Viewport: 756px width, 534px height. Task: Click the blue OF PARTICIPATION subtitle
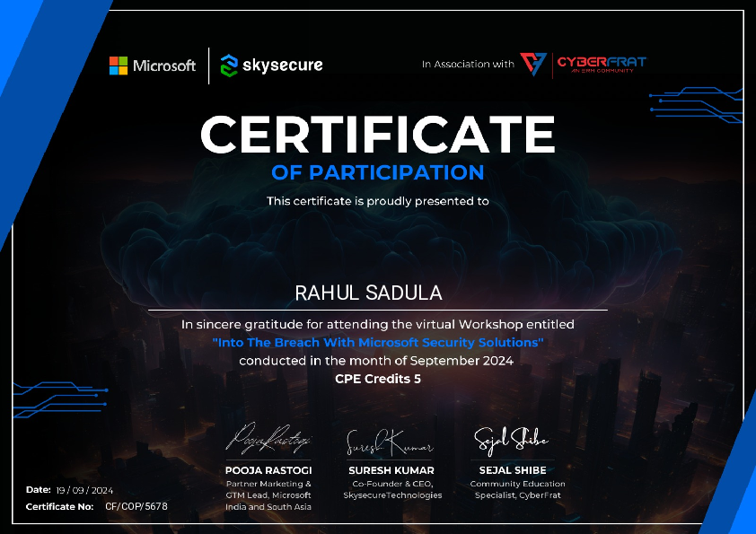pyautogui.click(x=377, y=171)
